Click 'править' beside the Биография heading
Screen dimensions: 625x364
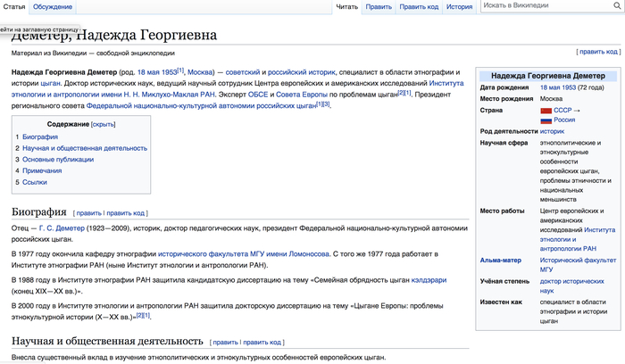click(88, 213)
